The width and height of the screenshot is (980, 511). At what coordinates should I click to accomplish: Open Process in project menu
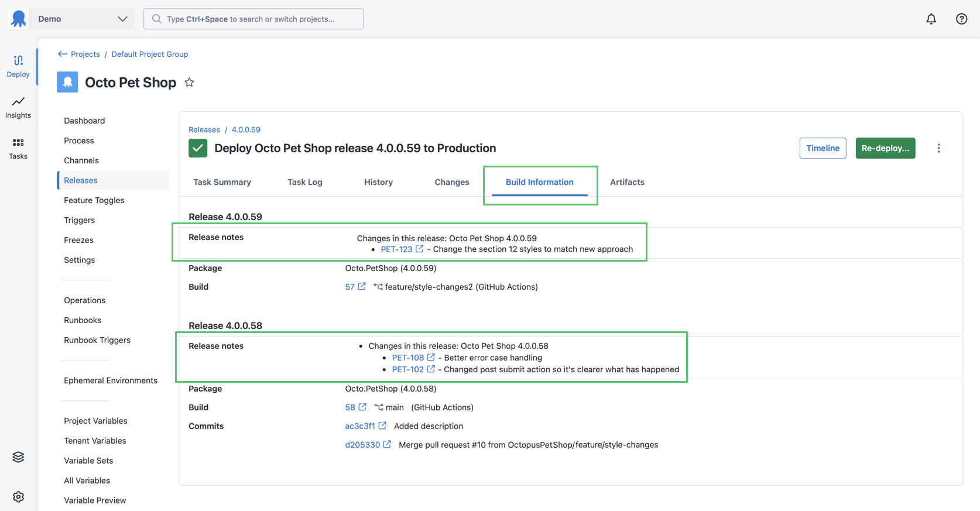[79, 140]
